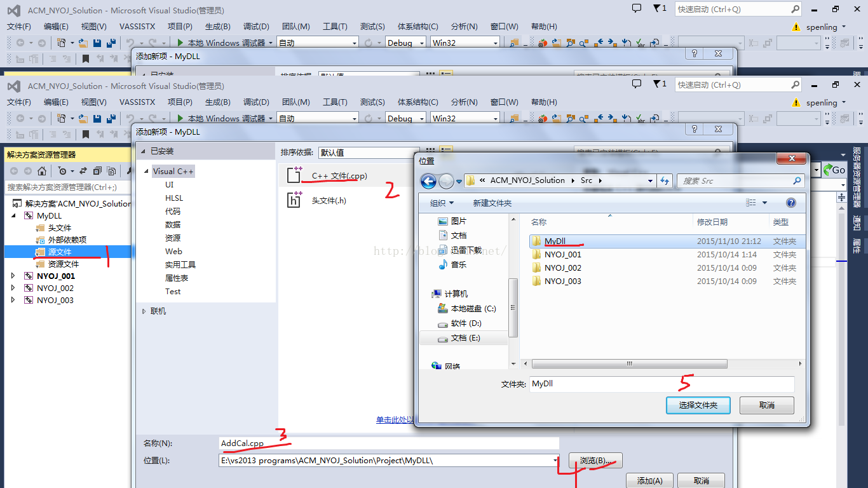Open 工具(T) menu in background Visual Studio window
Viewport: 868px width, 488px height.
pos(335,26)
